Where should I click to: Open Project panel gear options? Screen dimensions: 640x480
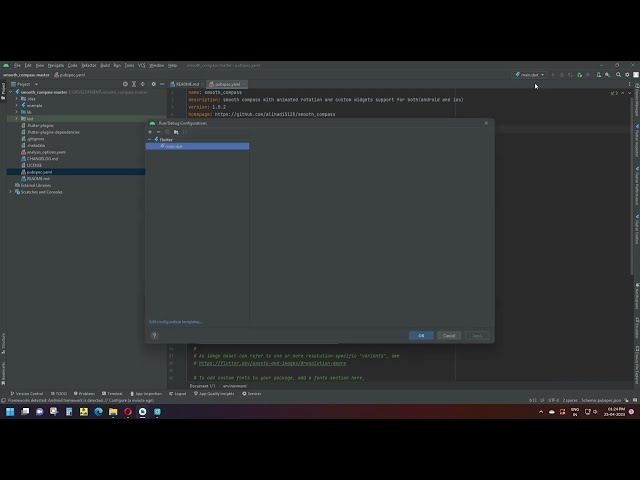(153, 84)
